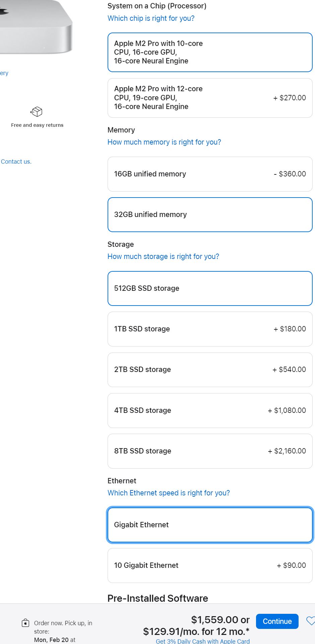The image size is (315, 644).
Task: Choose M2 Pro 12-core CPU option
Action: click(x=210, y=98)
